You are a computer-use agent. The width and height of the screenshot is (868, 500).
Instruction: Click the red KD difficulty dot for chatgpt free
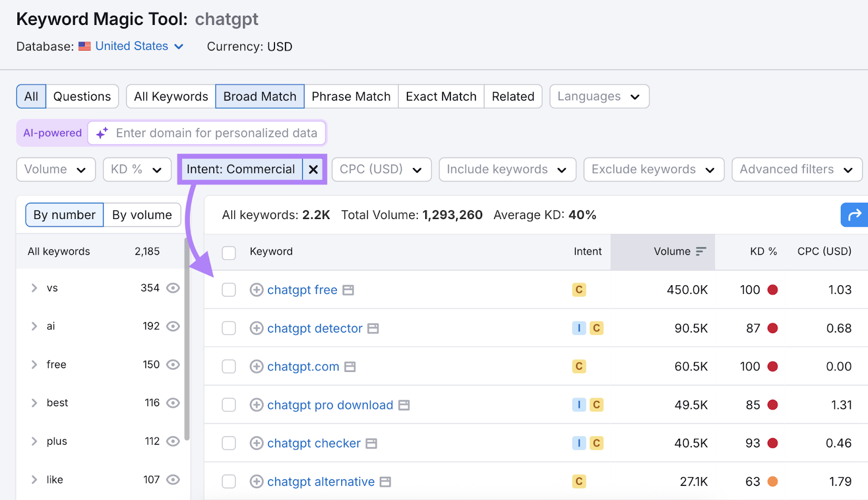pos(774,290)
